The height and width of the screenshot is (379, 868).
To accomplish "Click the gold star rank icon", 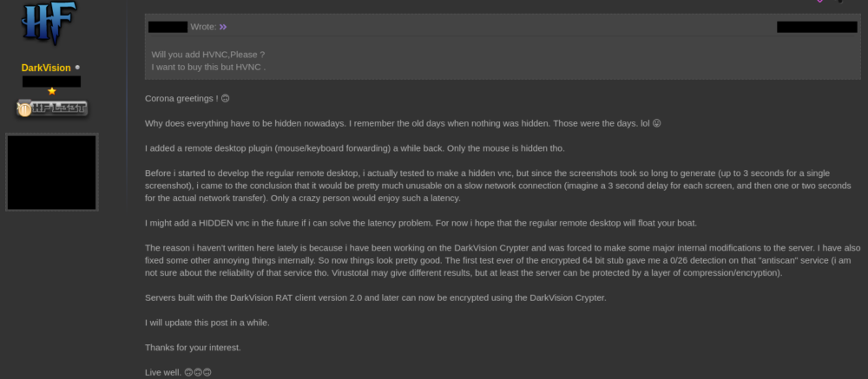I will (51, 91).
